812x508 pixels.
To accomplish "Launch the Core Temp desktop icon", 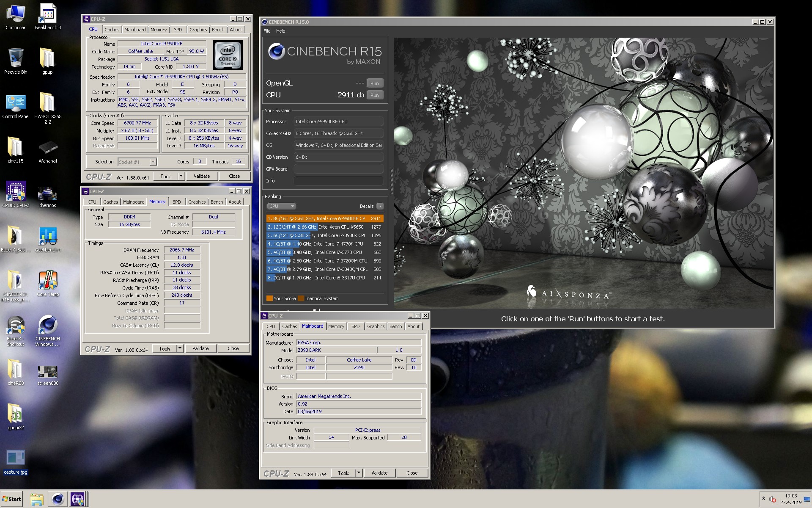I will tap(48, 284).
